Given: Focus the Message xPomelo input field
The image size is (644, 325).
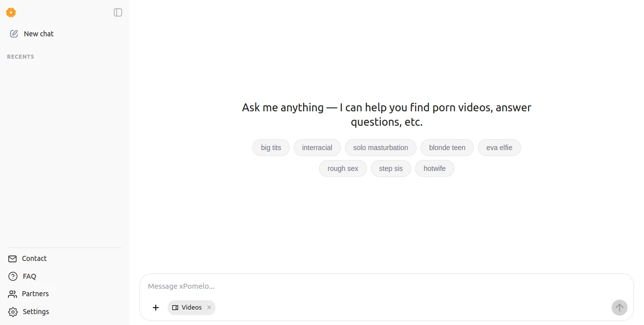Looking at the screenshot, I should click(386, 286).
